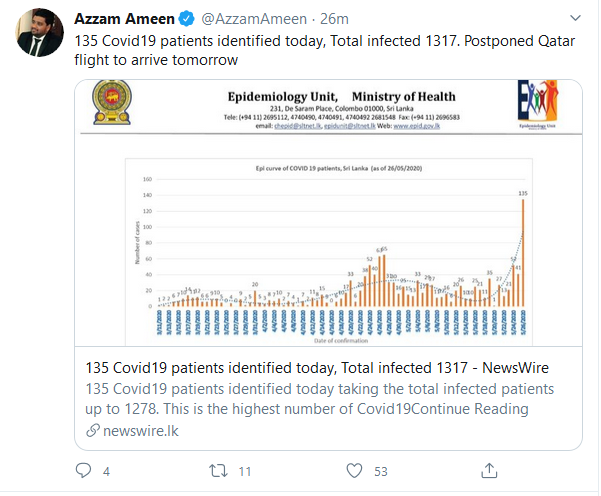Viewport: 601px width, 496px height.
Task: Open the @AzzamAmeen handle link
Action: point(254,19)
